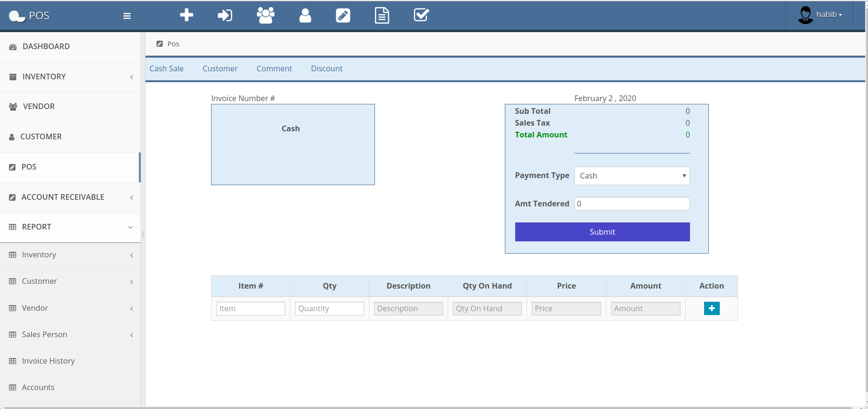Click the Amt Tendered input field

point(631,204)
